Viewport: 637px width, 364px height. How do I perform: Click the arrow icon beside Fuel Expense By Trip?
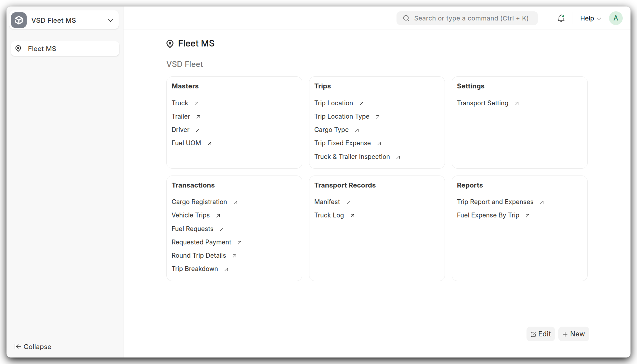(527, 216)
